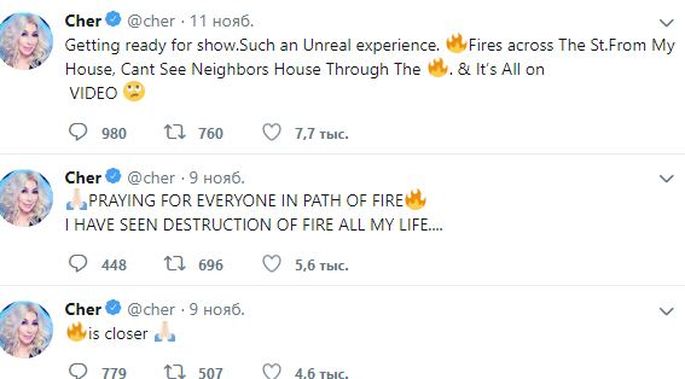Image resolution: width=685 pixels, height=379 pixels.
Task: Retweet the tweet with 696 retweets
Action: [x=175, y=263]
